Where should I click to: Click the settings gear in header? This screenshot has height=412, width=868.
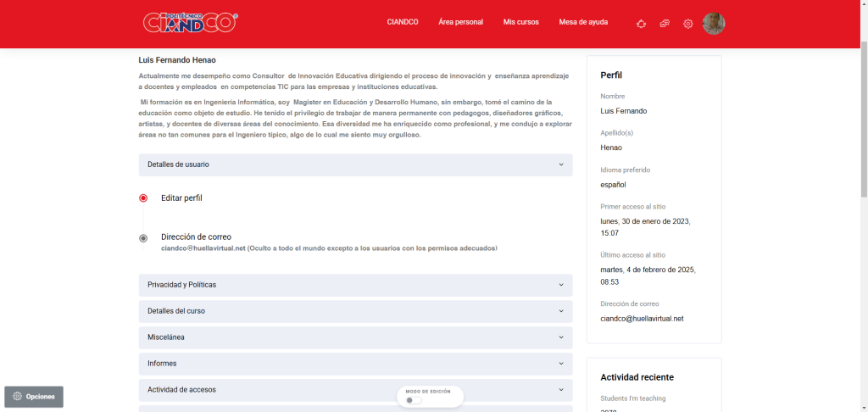pos(688,23)
